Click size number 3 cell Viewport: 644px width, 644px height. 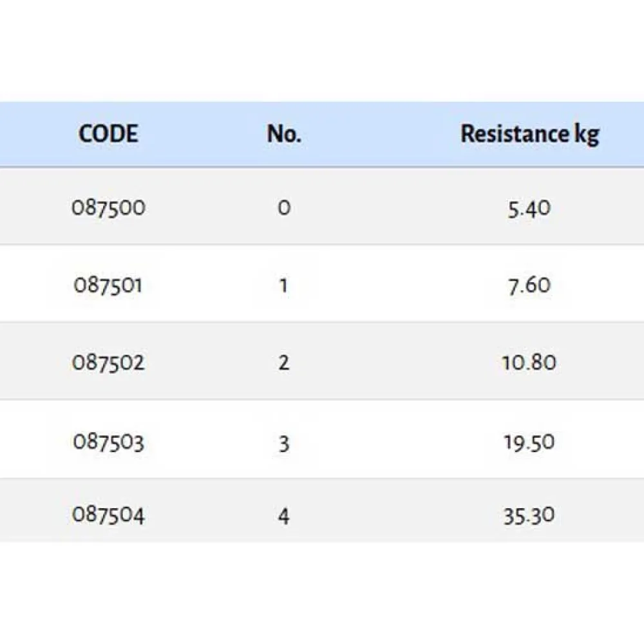284,442
